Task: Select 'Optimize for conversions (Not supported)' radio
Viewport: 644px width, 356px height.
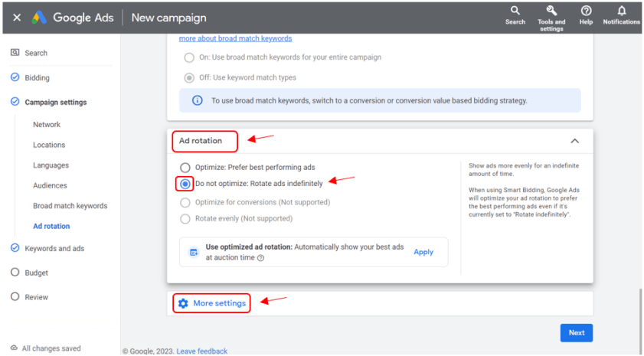Action: 185,202
